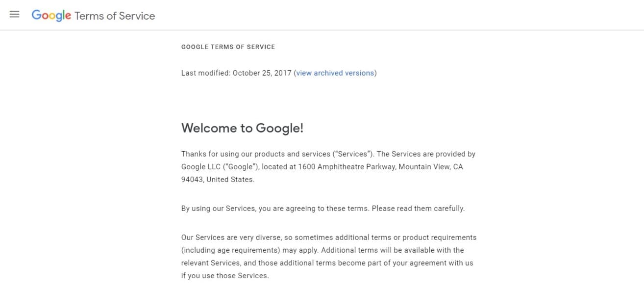
Task: Click the line Our Services are very diverse
Action: tap(329, 237)
